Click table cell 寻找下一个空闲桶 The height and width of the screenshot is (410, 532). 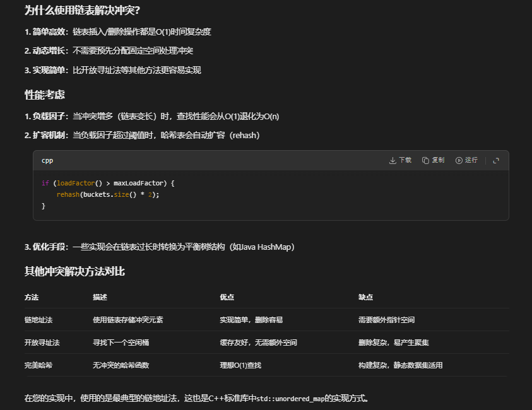click(121, 343)
